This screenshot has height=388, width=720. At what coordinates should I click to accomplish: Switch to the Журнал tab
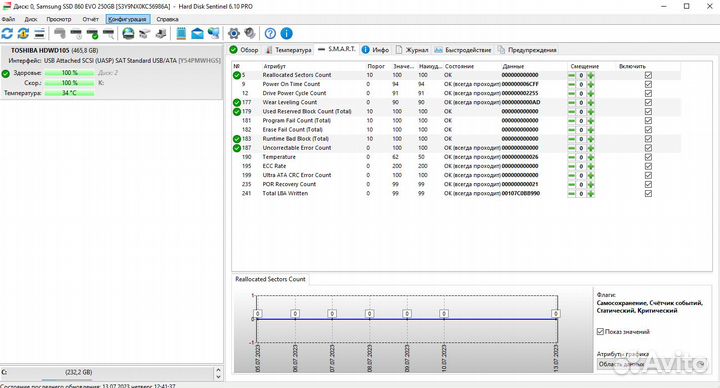pyautogui.click(x=412, y=50)
